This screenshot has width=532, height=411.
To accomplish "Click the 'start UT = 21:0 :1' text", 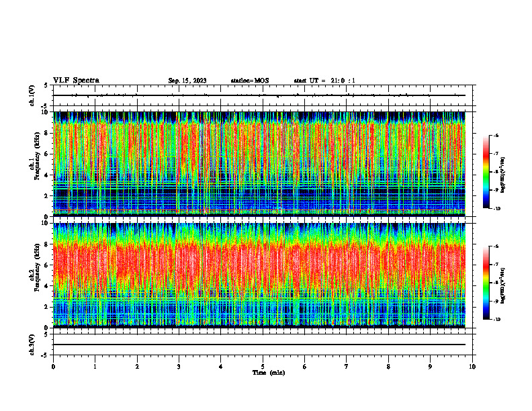I will (x=324, y=81).
